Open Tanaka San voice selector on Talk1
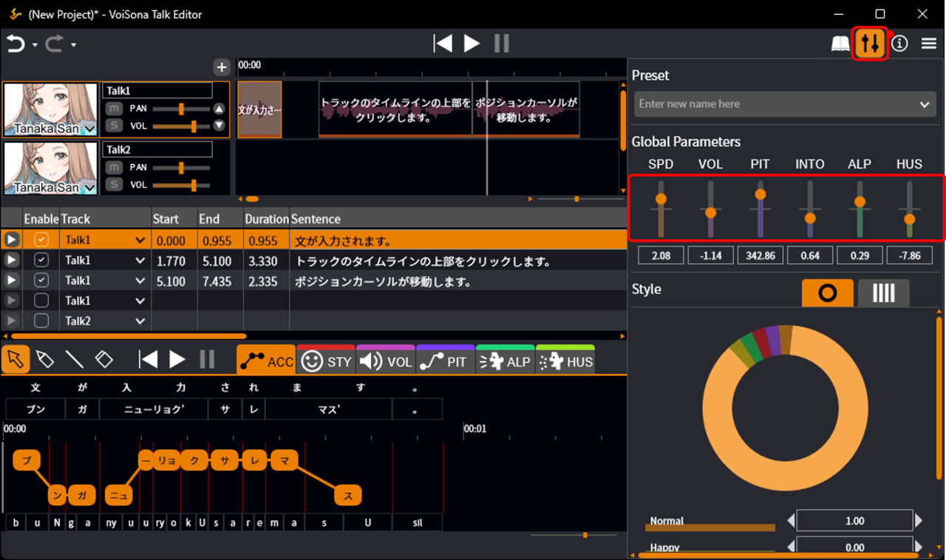 pyautogui.click(x=90, y=129)
